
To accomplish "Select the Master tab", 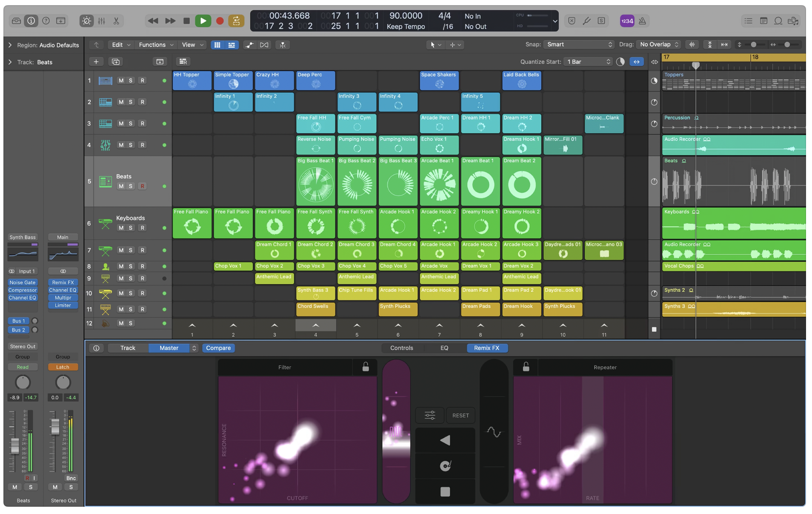I will (x=169, y=348).
